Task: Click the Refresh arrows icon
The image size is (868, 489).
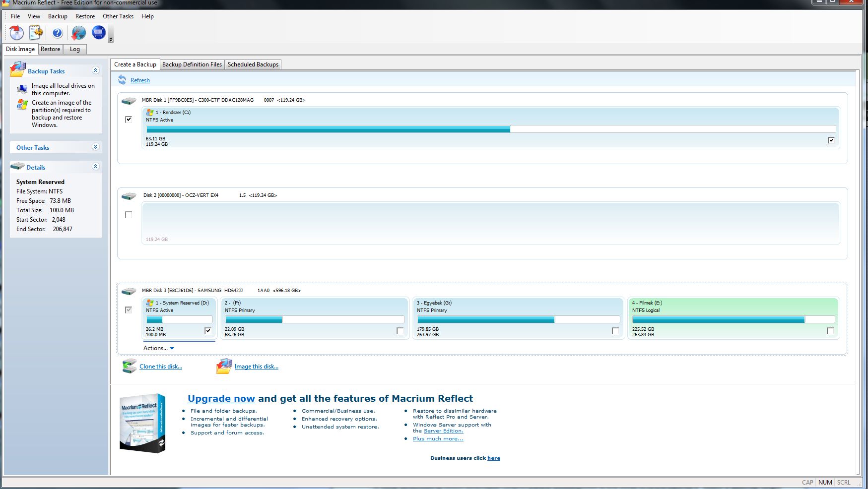Action: click(122, 80)
